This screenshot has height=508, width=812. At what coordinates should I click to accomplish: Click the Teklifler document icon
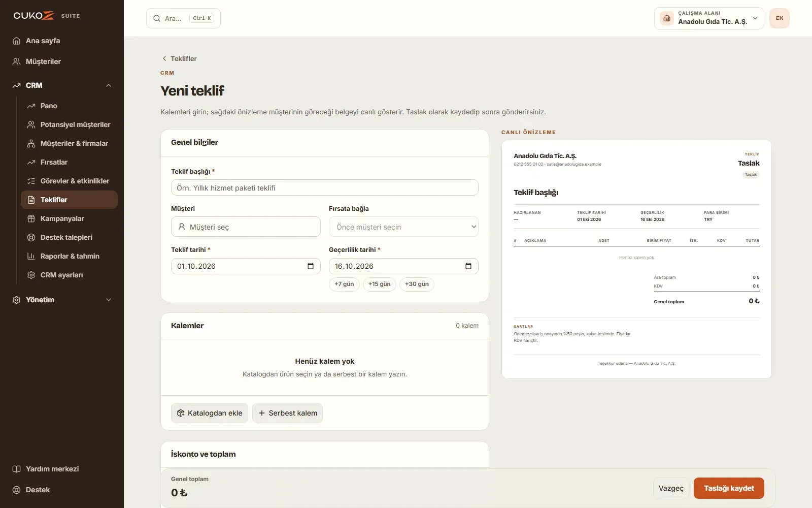(x=31, y=200)
